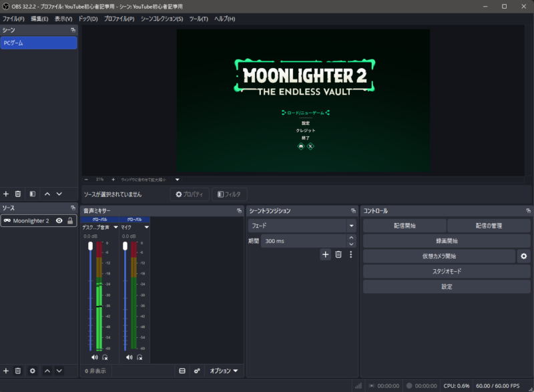The height and width of the screenshot is (392, 534).
Task: Open 設定 from the Controls panel
Action: click(447, 286)
